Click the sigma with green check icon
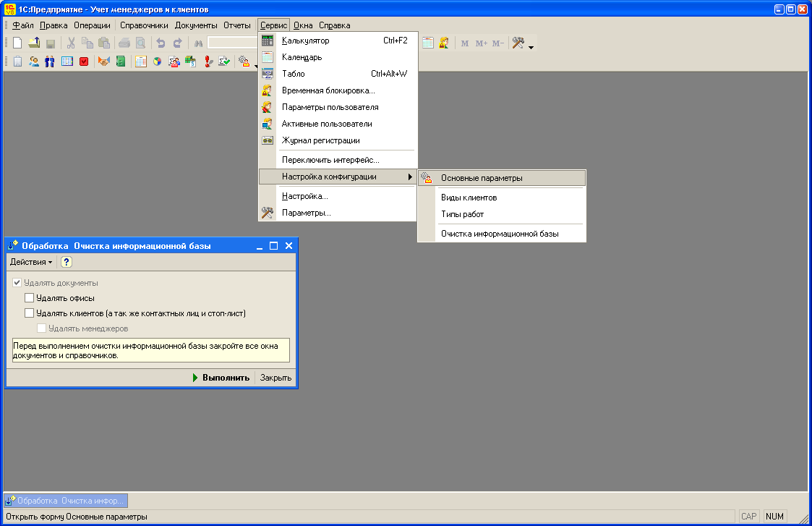 tap(224, 61)
